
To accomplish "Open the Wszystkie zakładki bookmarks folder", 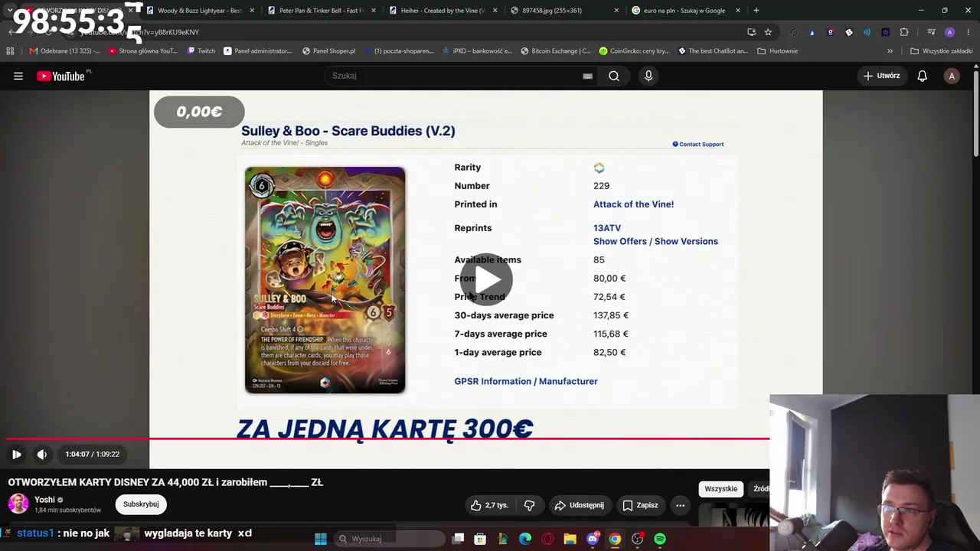I will coord(942,51).
